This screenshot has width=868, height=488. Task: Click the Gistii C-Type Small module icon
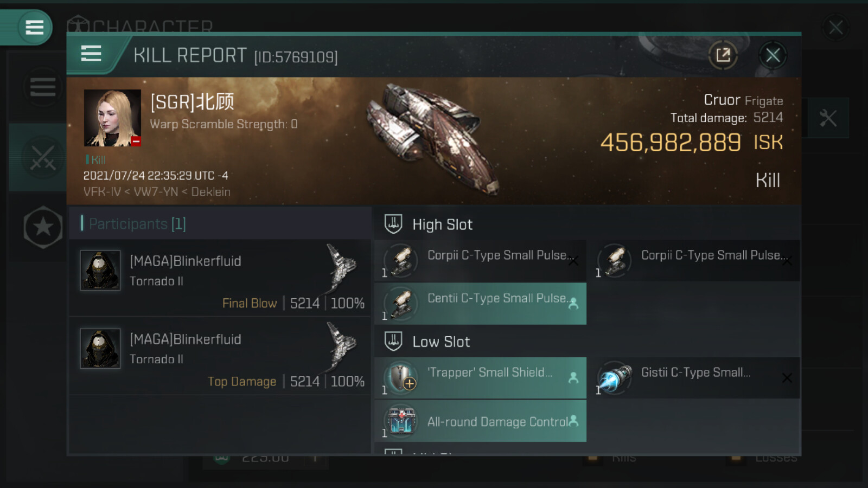[x=615, y=377]
